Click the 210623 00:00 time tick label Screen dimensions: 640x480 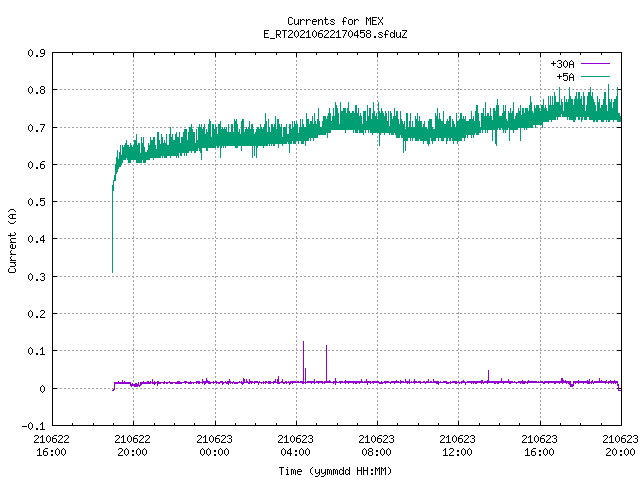[x=214, y=446]
